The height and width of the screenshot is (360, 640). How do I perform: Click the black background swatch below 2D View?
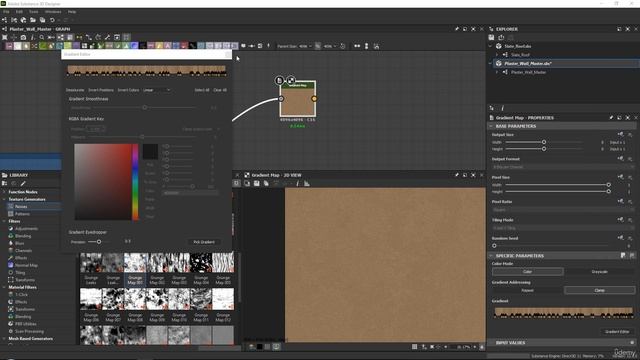coord(260,347)
